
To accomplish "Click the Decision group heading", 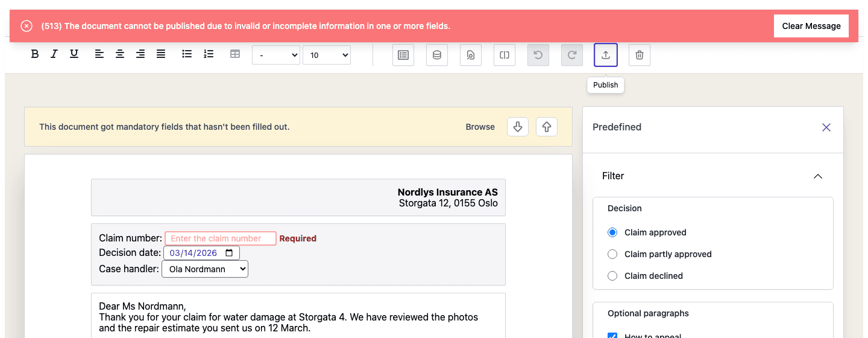I will (x=624, y=208).
